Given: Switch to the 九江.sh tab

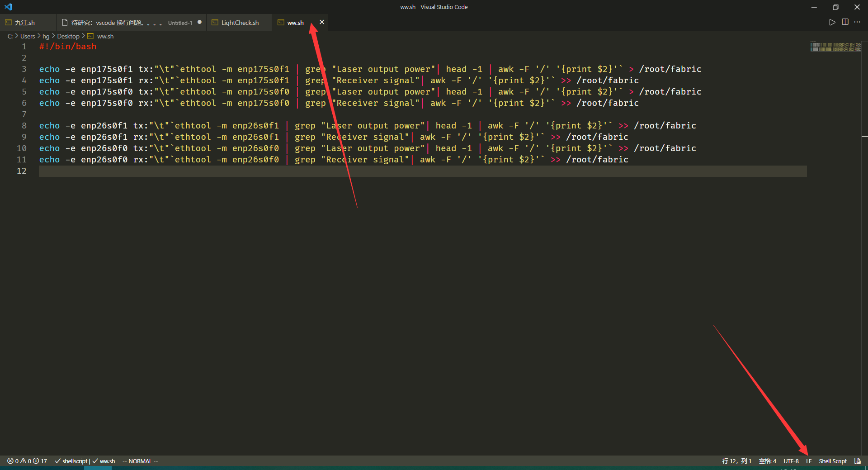Looking at the screenshot, I should pyautogui.click(x=28, y=23).
